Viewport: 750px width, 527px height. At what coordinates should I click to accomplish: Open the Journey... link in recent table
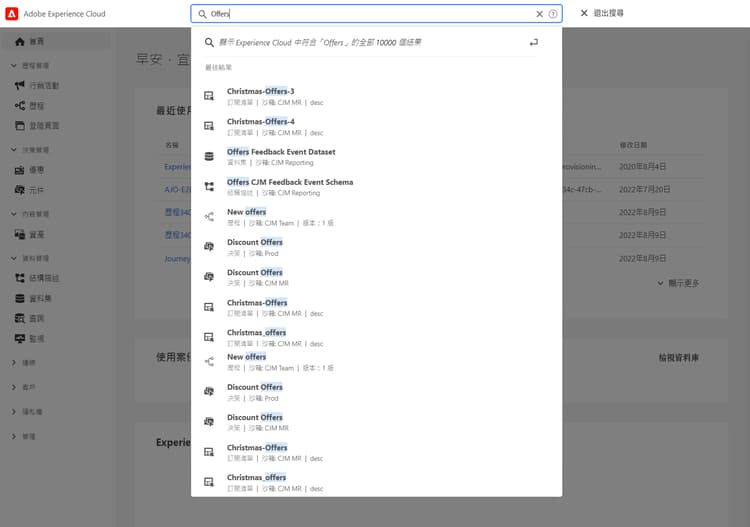[177, 259]
